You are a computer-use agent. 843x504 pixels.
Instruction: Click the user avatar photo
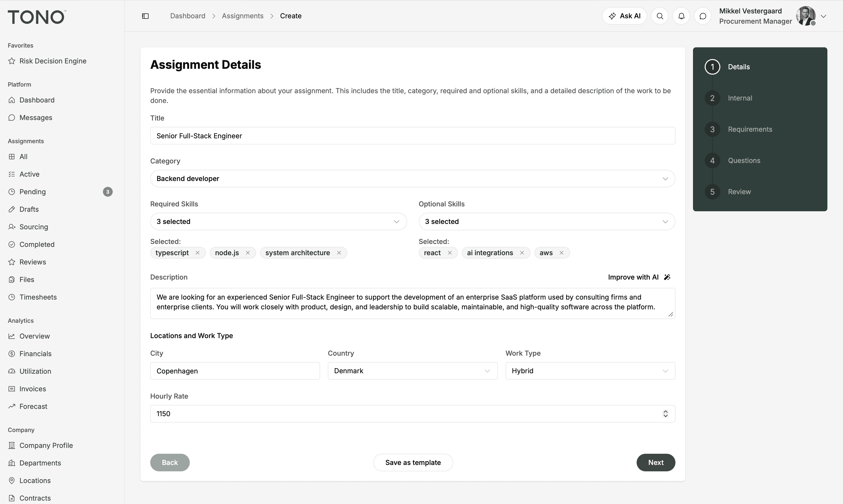click(x=806, y=16)
